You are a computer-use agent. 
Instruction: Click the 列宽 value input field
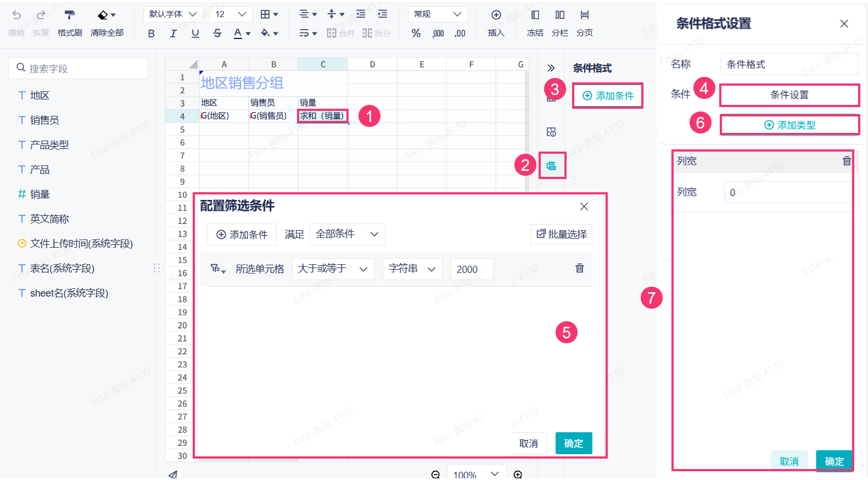pyautogui.click(x=787, y=192)
